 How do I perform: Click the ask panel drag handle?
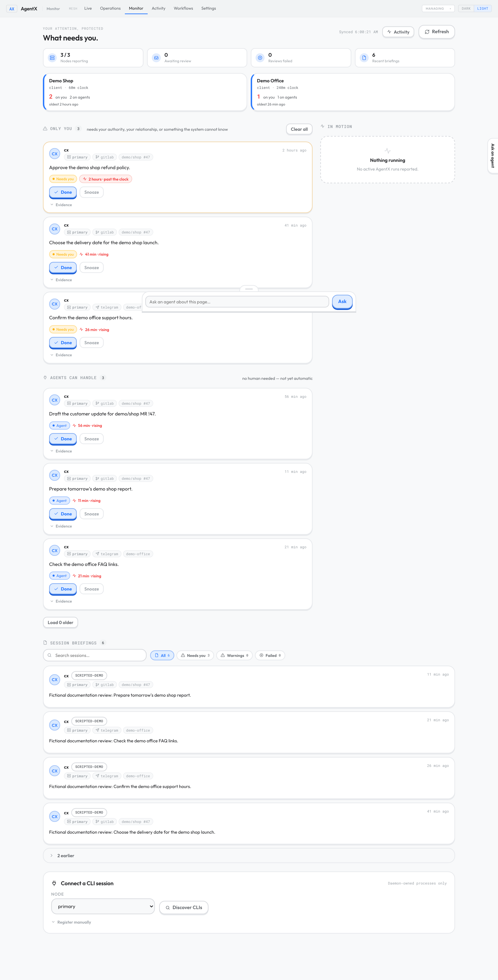(x=249, y=289)
